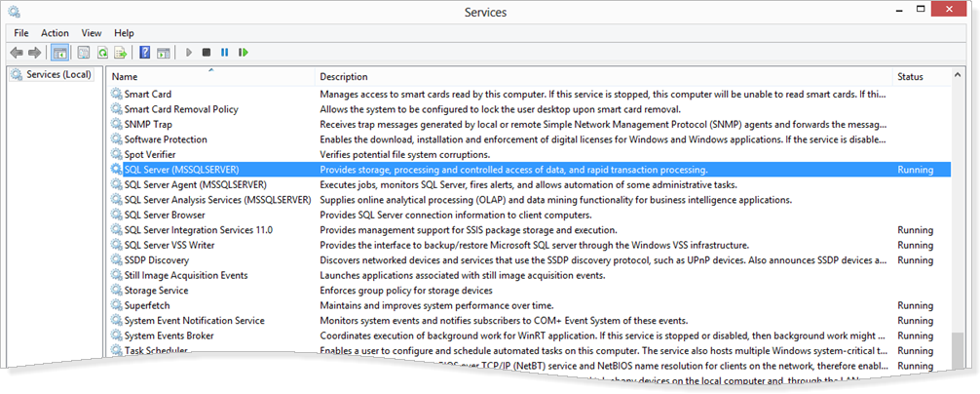Open the View menu
Screen dimensions: 980x394
click(x=92, y=32)
